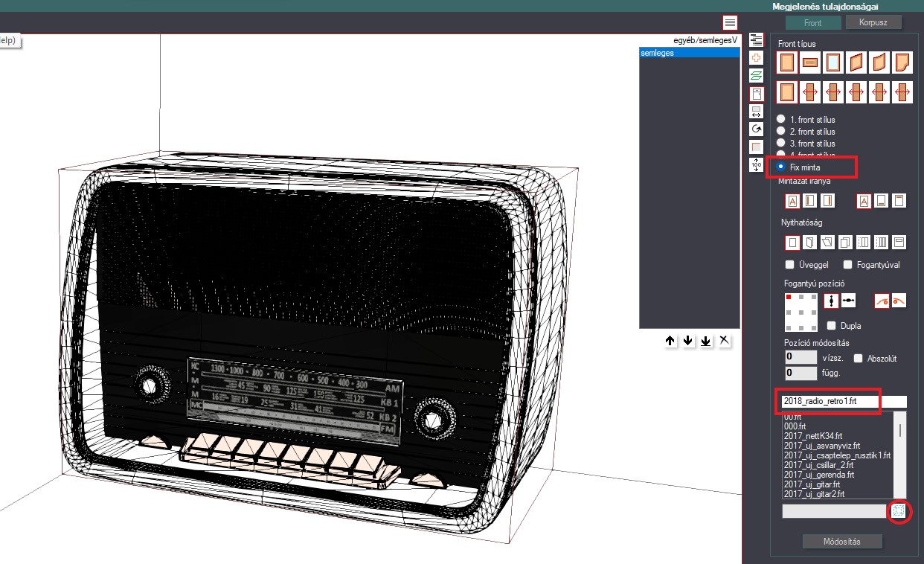
Task: Tick the Fogantyúval checkbox
Action: 847,265
